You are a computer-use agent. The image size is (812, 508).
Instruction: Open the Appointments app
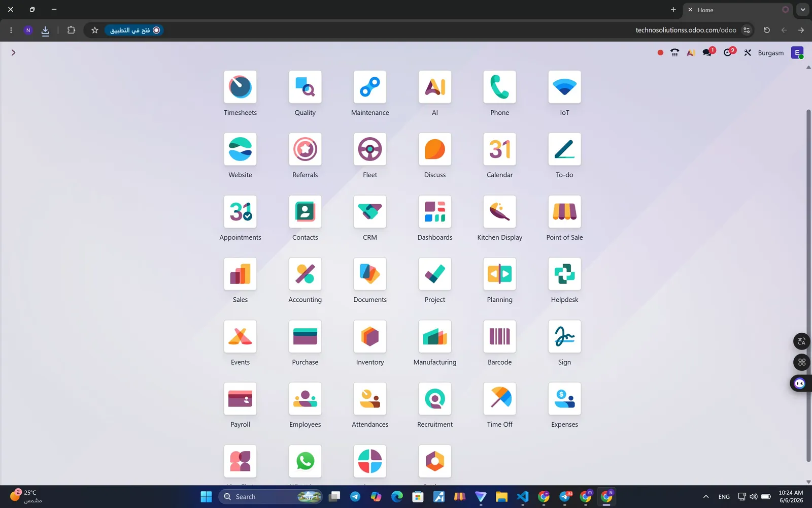pyautogui.click(x=240, y=212)
